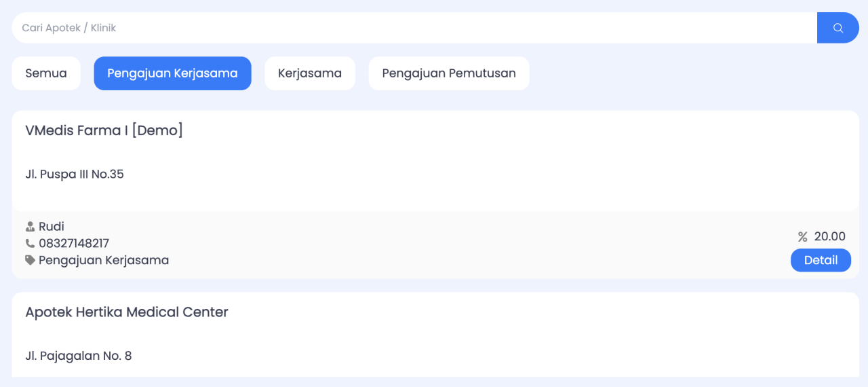Click the address Jl. Puspa III No.35
Image resolution: width=868 pixels, height=387 pixels.
[75, 174]
